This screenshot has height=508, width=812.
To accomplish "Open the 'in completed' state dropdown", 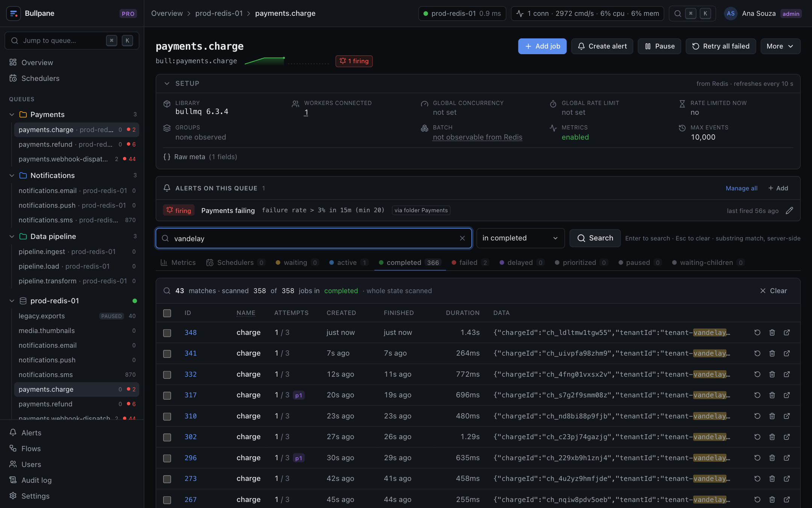I will pos(520,238).
